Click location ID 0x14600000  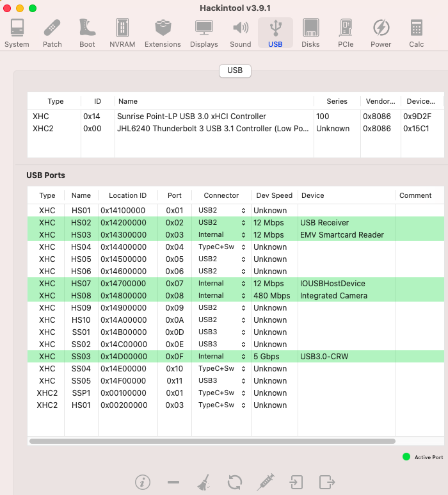[124, 271]
